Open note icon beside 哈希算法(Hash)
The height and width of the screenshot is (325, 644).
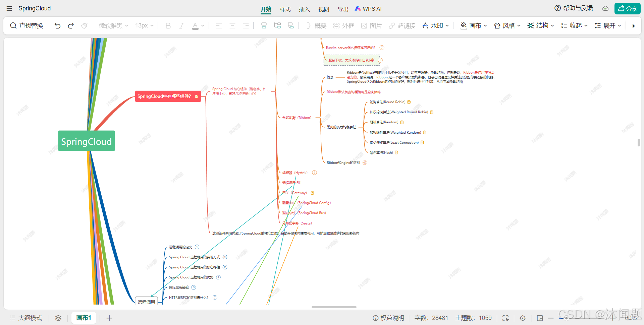(396, 152)
